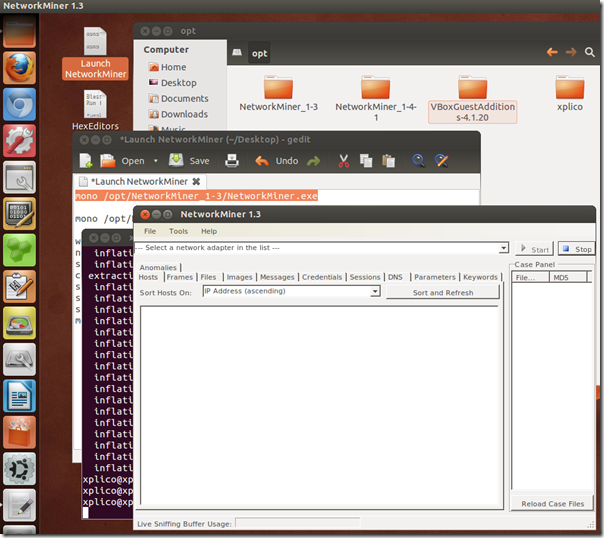This screenshot has height=538, width=604.
Task: Click the opt path bar button
Action: click(259, 53)
